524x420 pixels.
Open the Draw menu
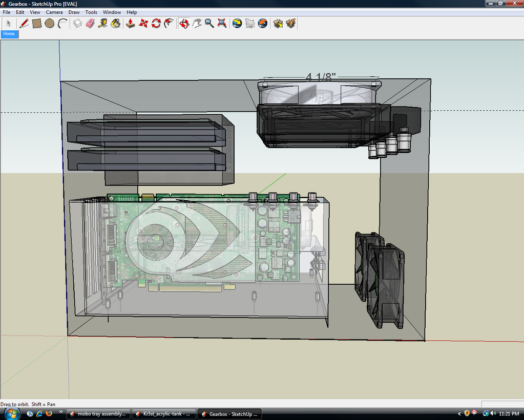pos(74,12)
